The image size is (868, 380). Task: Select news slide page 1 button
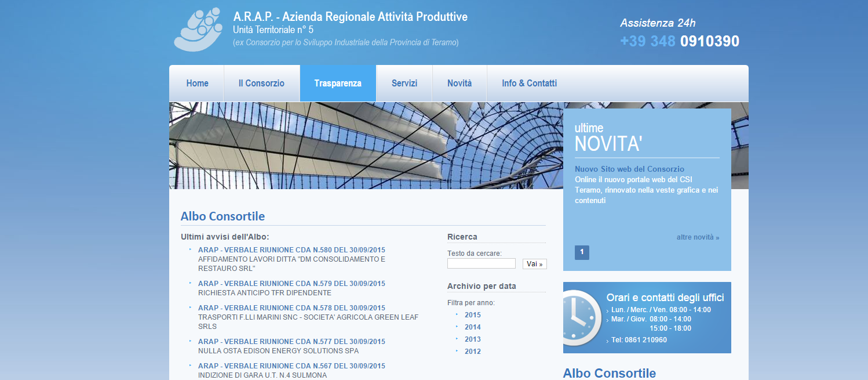(x=582, y=252)
